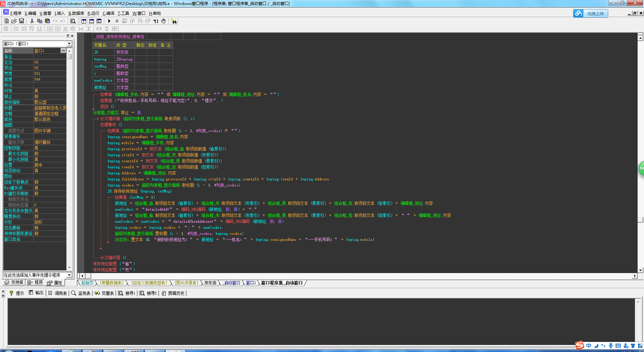Click the Cut scissors icon

tap(32, 21)
